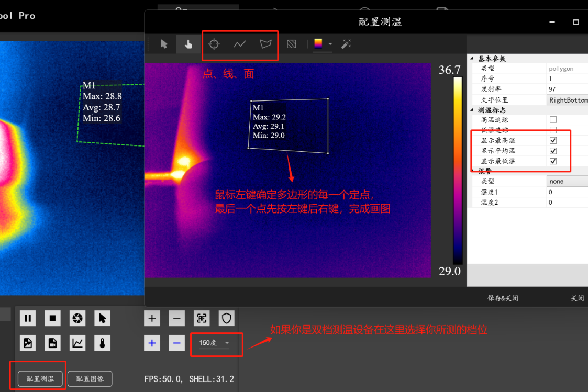
Task: Enable the 高温追踪 checkbox
Action: click(553, 120)
